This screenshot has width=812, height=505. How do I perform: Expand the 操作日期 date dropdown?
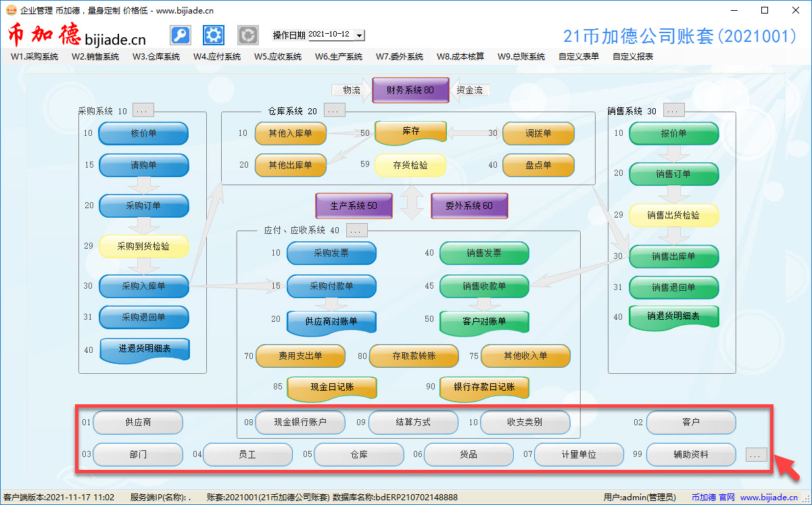click(359, 35)
